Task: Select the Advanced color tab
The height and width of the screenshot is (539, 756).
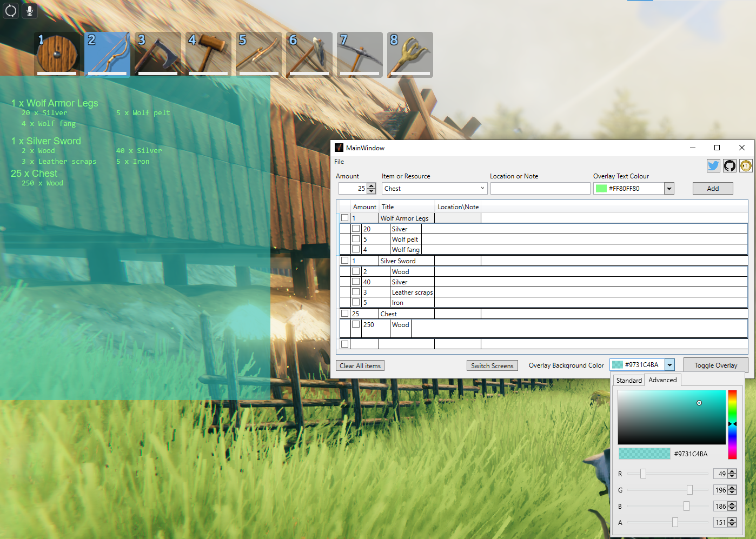Action: (662, 380)
